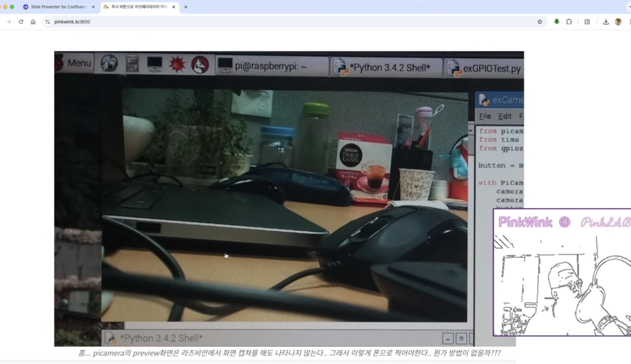Switch to Slide Presenter for Confluence tab
Image resolution: width=631 pixels, height=364 pixels.
58,7
